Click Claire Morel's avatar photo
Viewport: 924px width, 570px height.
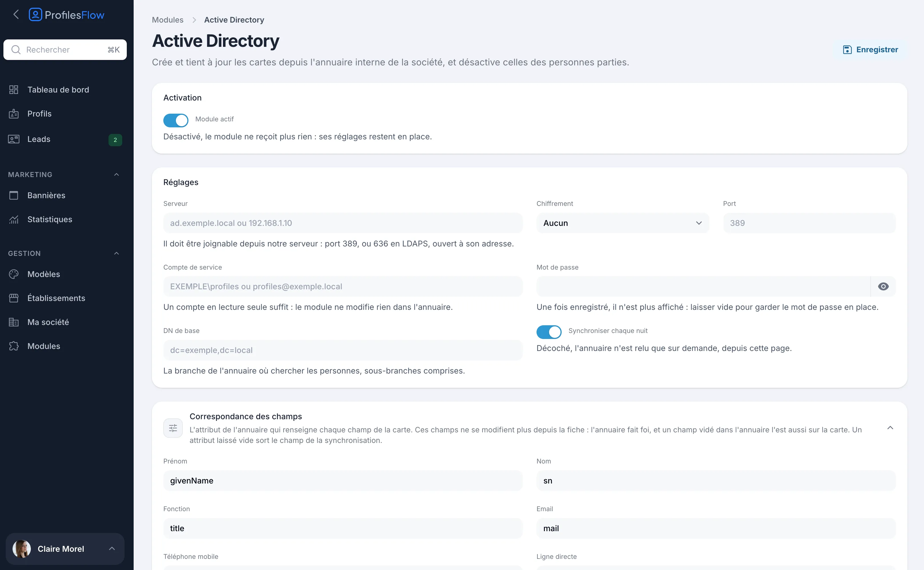coord(21,549)
